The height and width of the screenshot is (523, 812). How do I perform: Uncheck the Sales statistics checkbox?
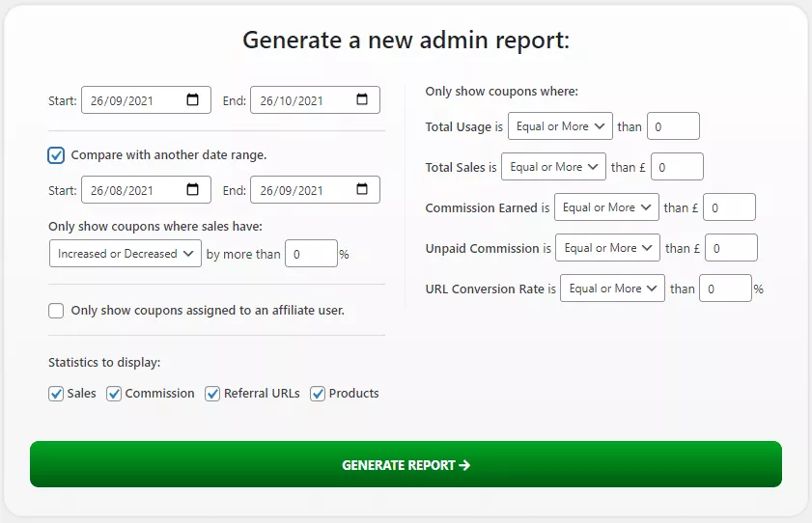pyautogui.click(x=56, y=394)
